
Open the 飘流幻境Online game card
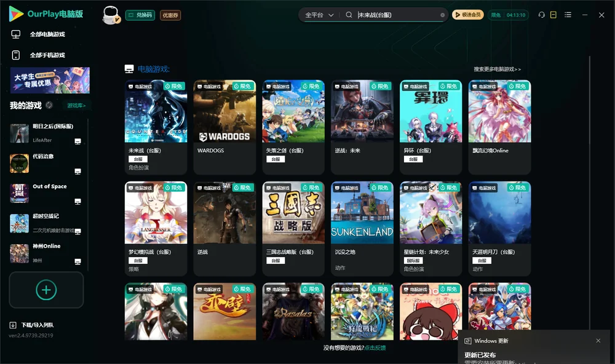coord(499,127)
